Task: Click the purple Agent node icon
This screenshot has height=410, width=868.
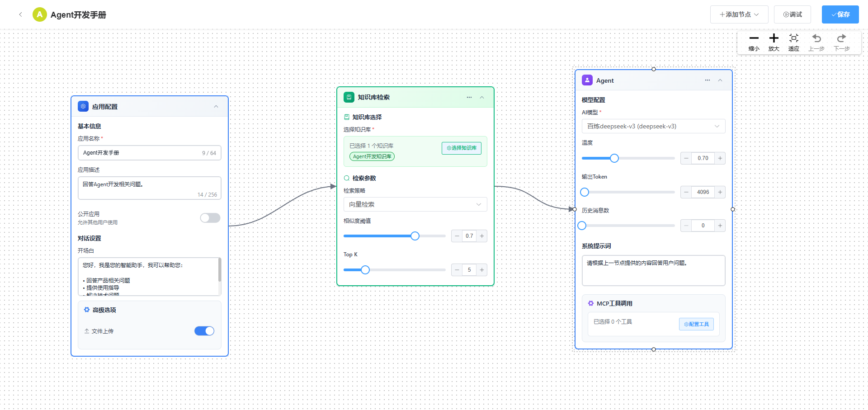Action: pyautogui.click(x=587, y=80)
